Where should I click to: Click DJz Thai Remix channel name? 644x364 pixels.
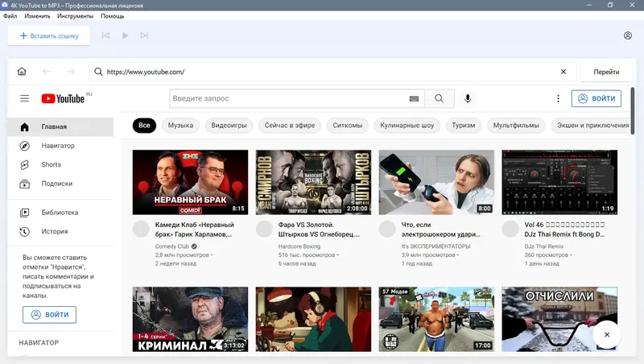click(544, 246)
